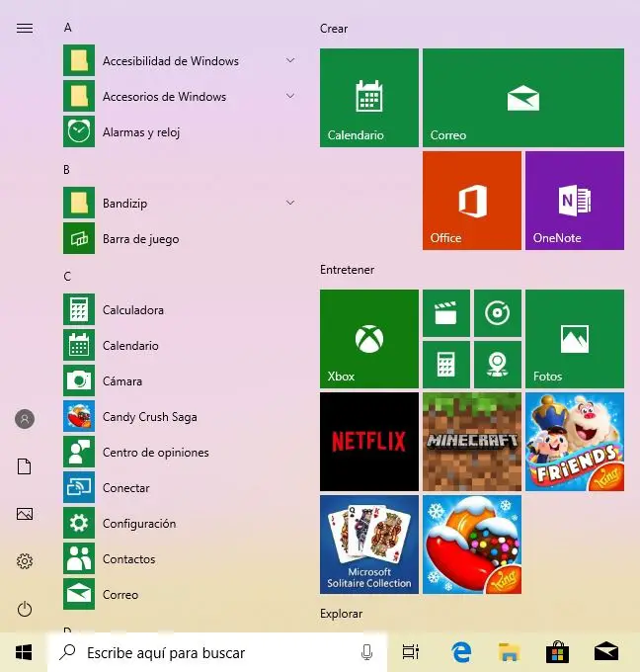Open the wide Correo tile
Viewport: 640px width, 672px height.
pos(523,98)
